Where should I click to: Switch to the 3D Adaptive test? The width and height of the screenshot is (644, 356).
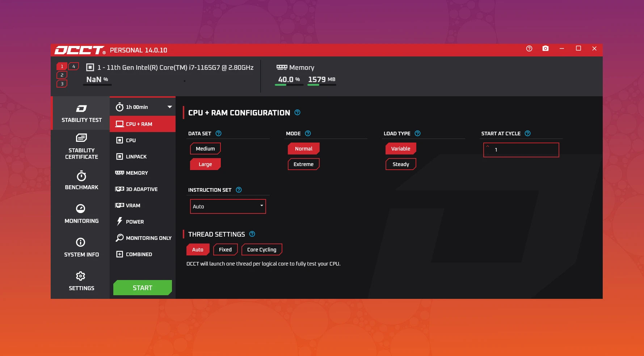tap(141, 189)
